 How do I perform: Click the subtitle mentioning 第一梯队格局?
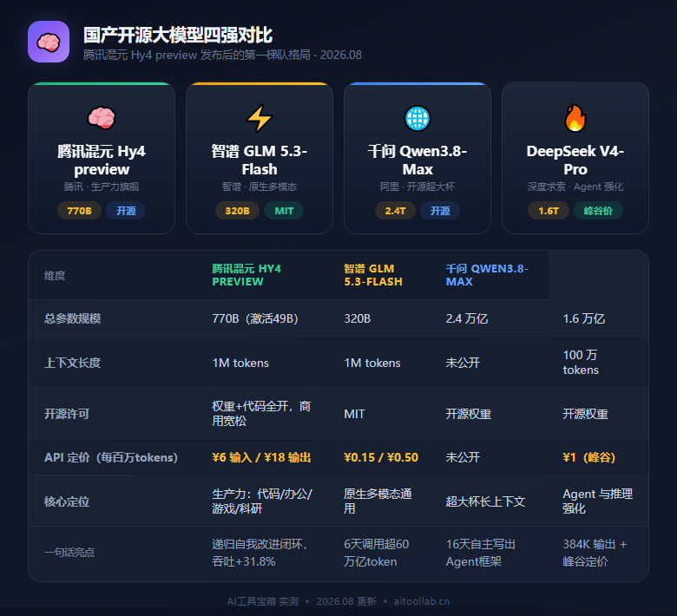click(x=222, y=56)
